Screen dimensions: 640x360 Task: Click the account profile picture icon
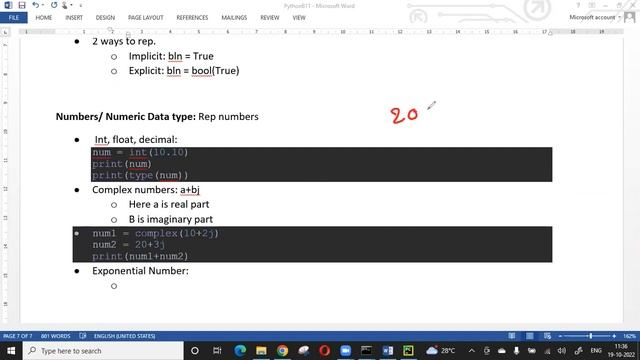(x=630, y=17)
